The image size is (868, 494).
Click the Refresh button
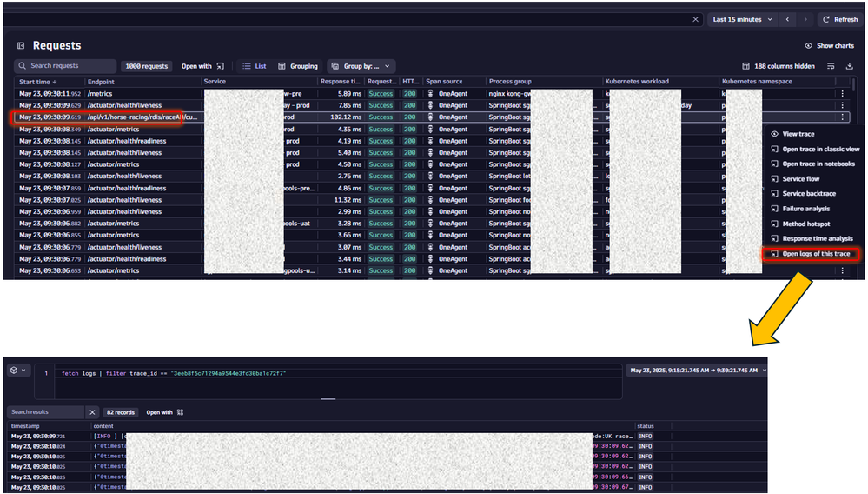point(840,19)
